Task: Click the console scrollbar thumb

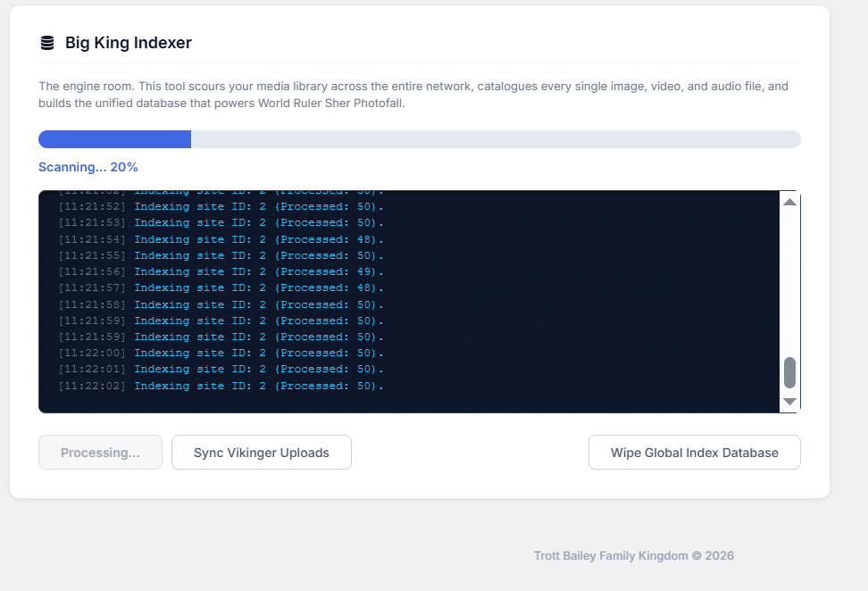Action: coord(789,369)
